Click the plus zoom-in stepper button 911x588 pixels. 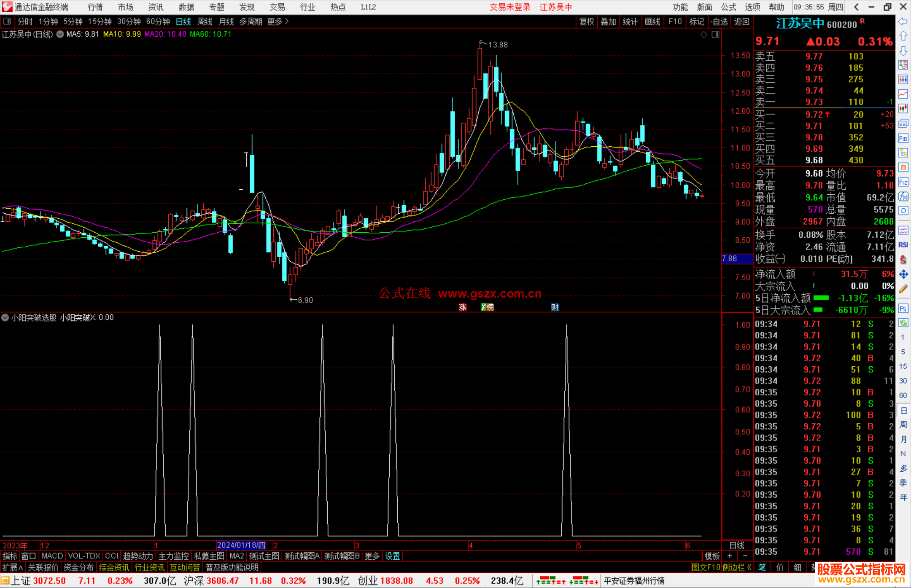point(730,556)
